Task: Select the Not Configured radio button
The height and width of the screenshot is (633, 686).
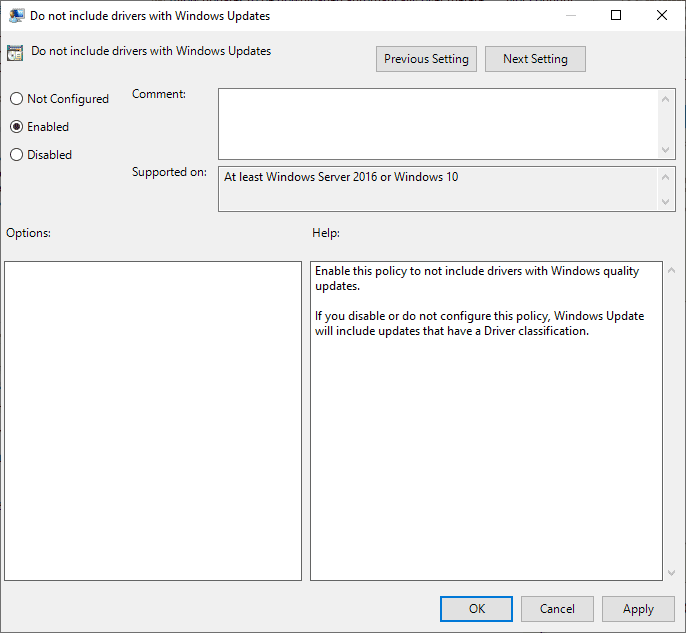Action: pos(16,99)
